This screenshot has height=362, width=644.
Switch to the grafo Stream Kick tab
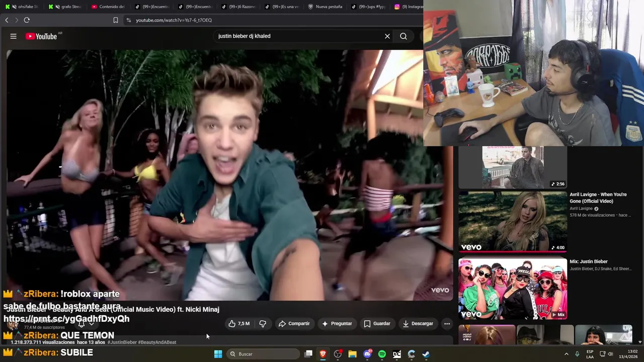(x=65, y=7)
